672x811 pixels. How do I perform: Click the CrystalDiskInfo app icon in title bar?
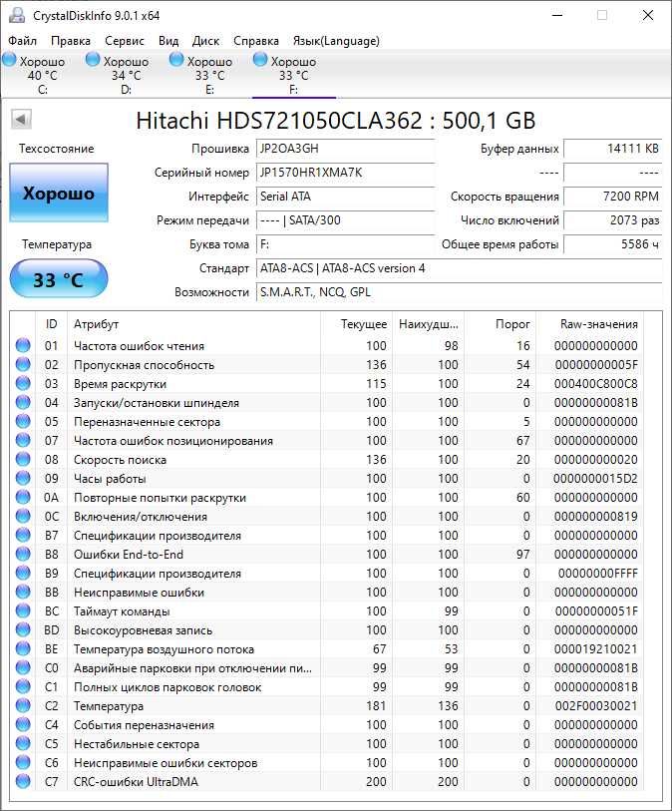(x=17, y=15)
